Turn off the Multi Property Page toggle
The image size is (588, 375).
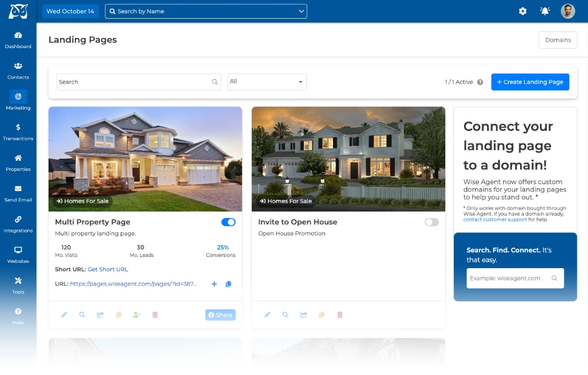coord(228,222)
